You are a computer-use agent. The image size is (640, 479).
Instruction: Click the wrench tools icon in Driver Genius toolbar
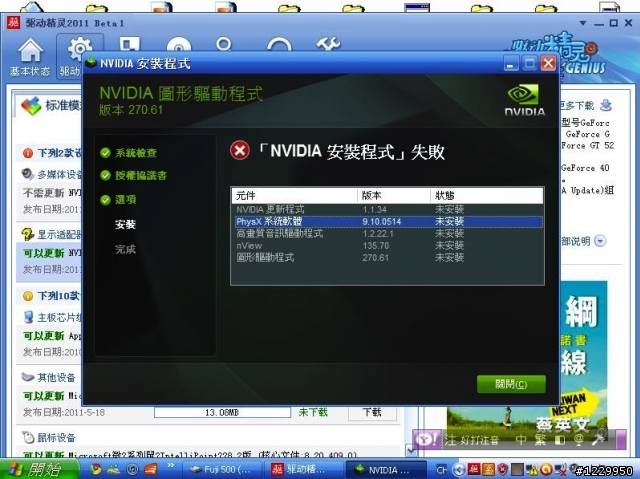tap(328, 44)
